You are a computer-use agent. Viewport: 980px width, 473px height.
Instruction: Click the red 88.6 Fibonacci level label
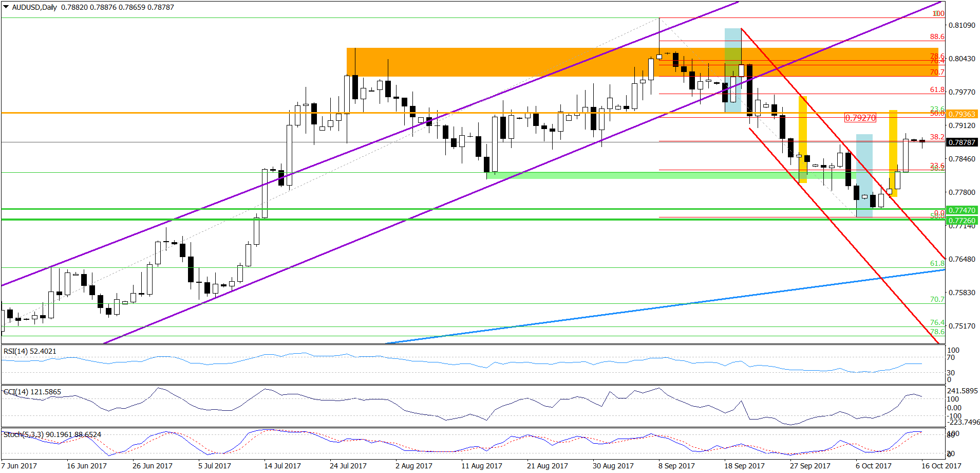[937, 37]
